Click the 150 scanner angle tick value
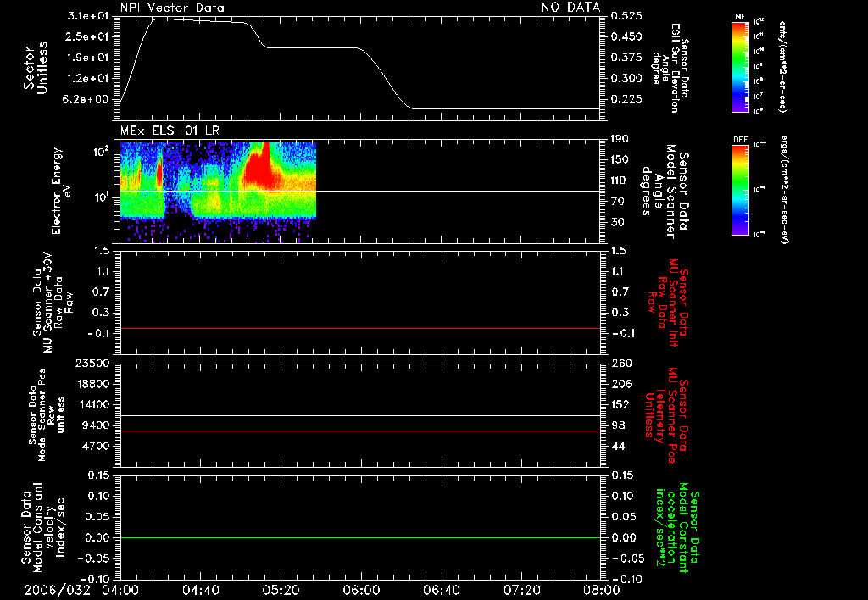Image resolution: width=868 pixels, height=600 pixels. 620,160
